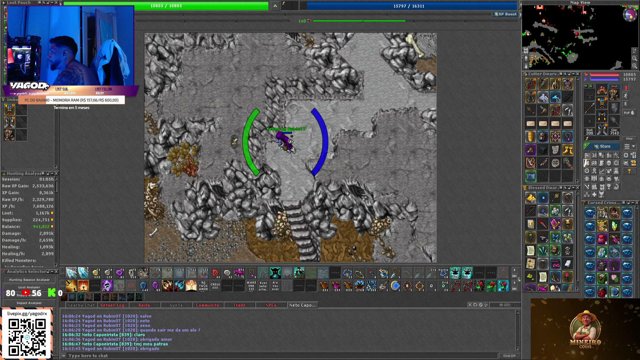640x360 pixels.
Task: Click the Balance value in Hunting Analyser
Action: (x=41, y=226)
